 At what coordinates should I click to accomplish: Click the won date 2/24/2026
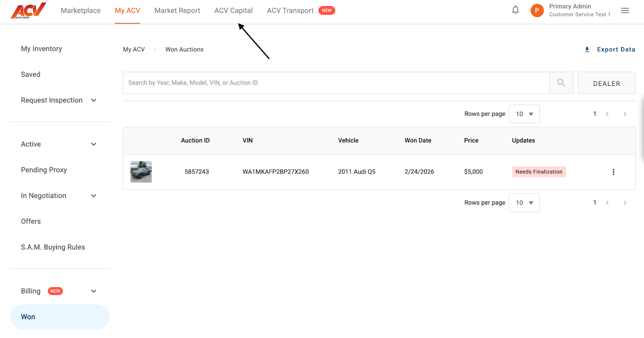[419, 172]
